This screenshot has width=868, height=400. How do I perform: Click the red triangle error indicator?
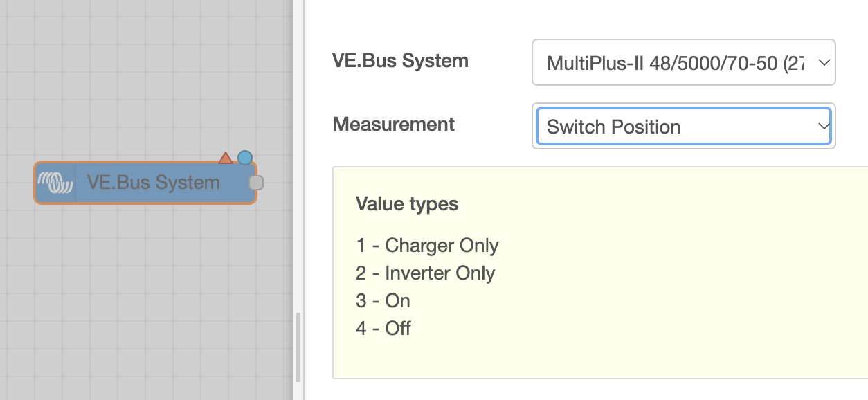(x=226, y=158)
